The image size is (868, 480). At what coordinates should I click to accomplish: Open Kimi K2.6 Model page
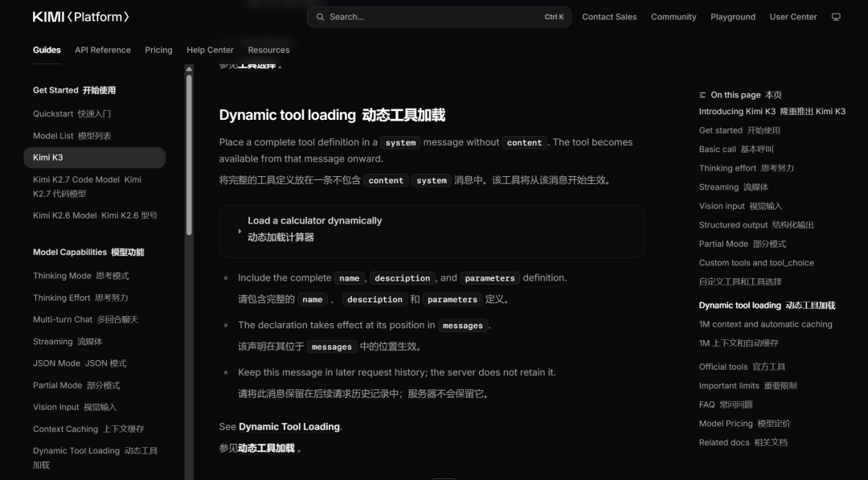coord(95,215)
